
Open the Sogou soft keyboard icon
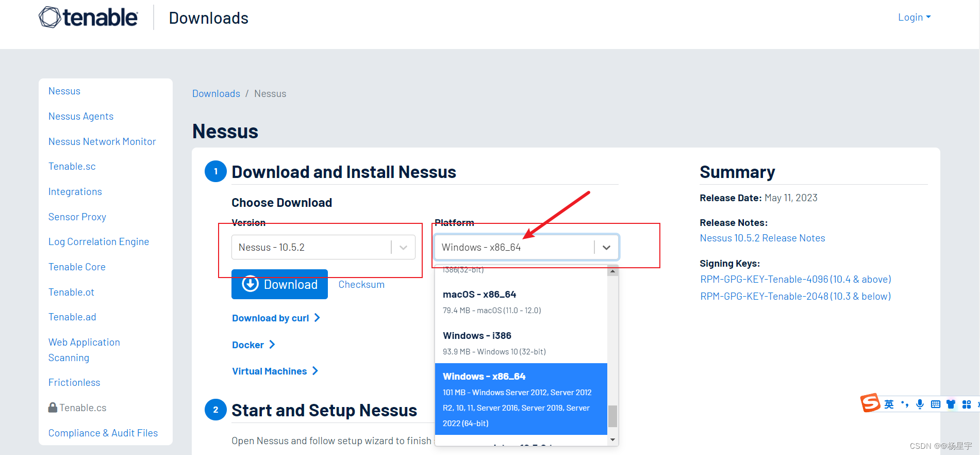click(x=936, y=404)
